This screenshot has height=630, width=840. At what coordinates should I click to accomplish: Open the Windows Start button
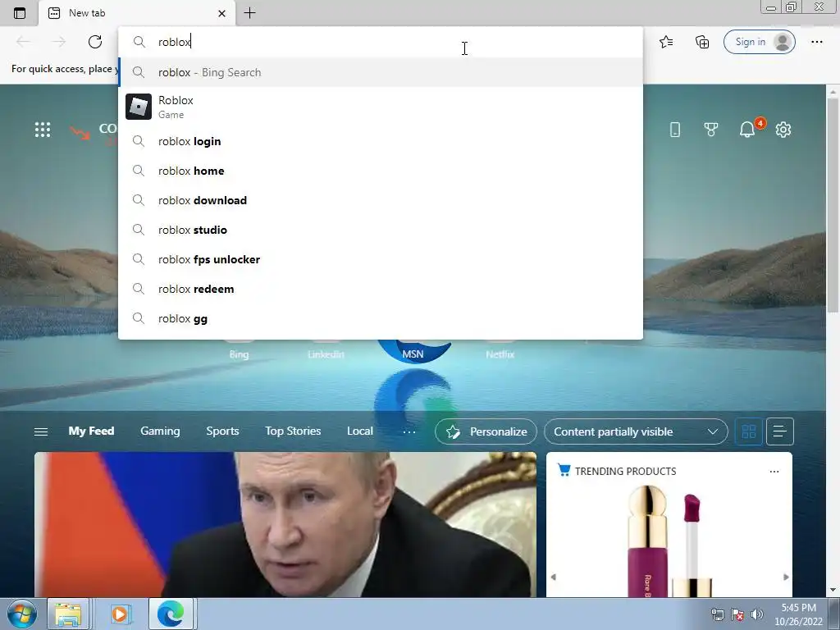point(22,614)
